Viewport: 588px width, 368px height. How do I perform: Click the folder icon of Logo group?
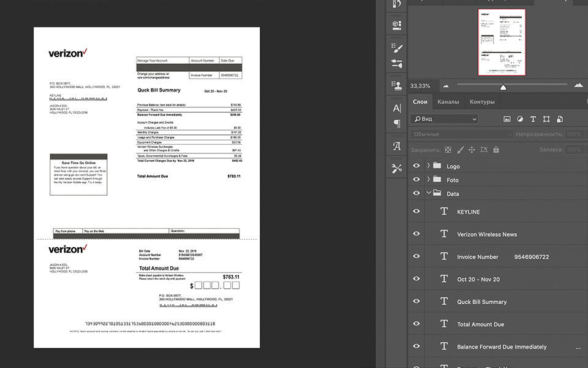(437, 166)
